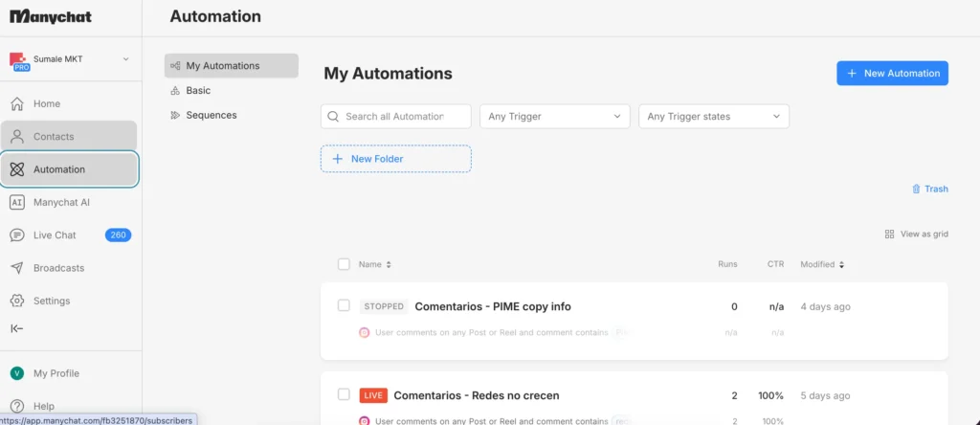Check the Comentarios - Redes no crecen box
This screenshot has height=425, width=980.
[x=344, y=394]
